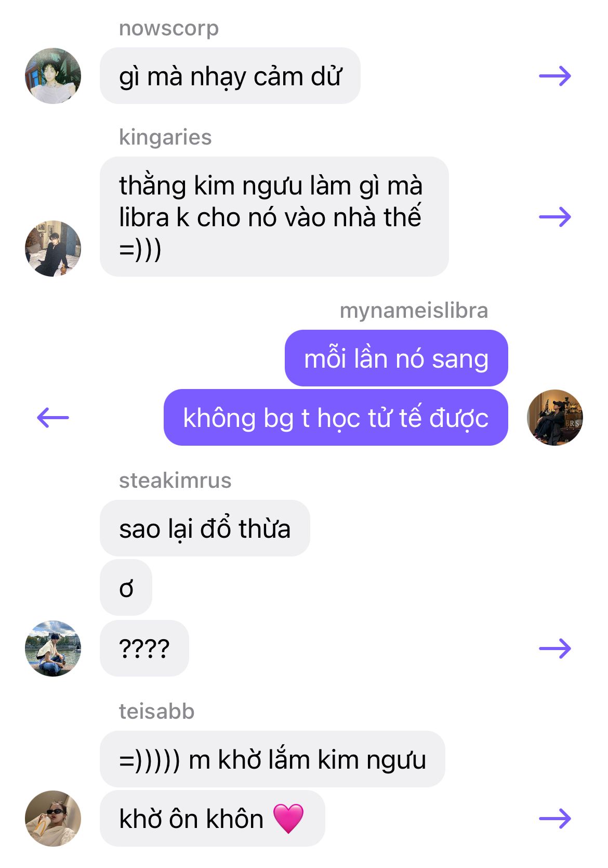Tap the arrow next to kingaries' message
Image resolution: width=608 pixels, height=868 pixels.
coord(555,217)
